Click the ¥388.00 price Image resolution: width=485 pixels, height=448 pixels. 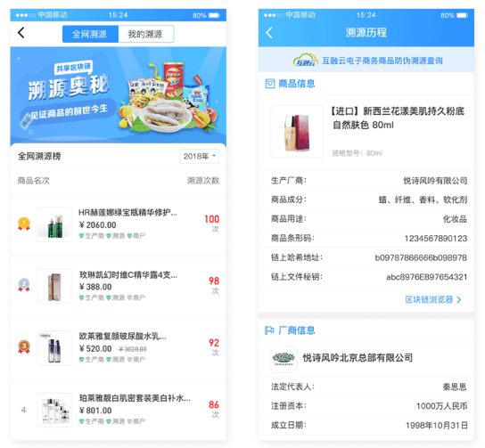(95, 287)
